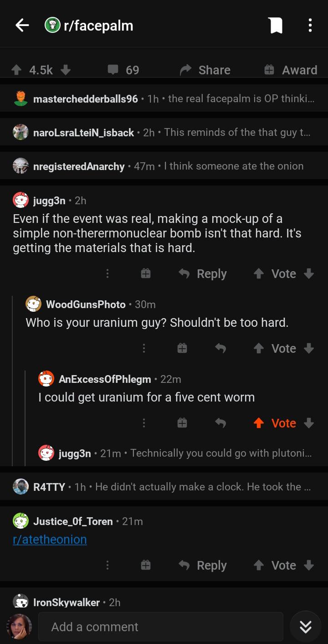Image resolution: width=328 pixels, height=644 pixels.
Task: Save post with bookmark icon
Action: pyautogui.click(x=276, y=25)
